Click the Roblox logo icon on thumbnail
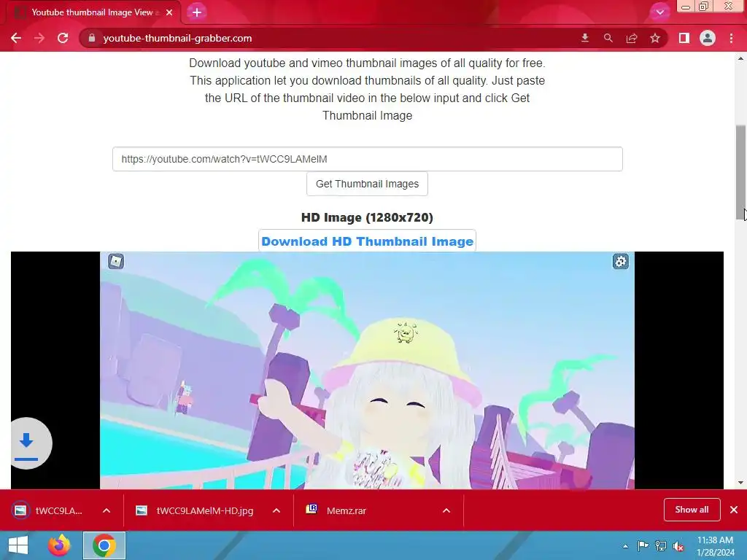The height and width of the screenshot is (560, 747). (116, 262)
